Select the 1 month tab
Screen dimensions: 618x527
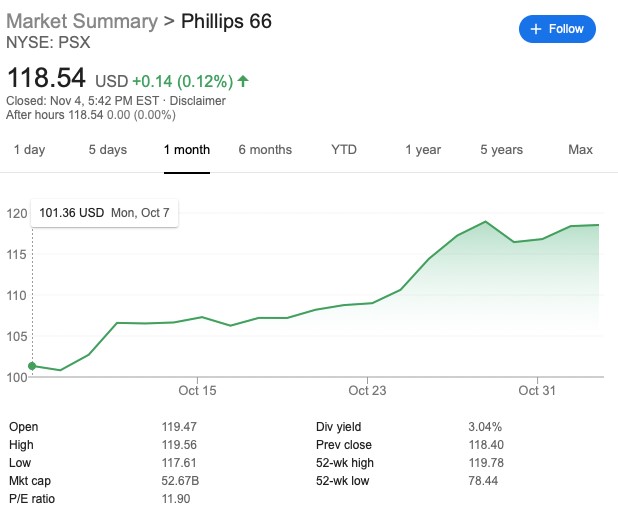[x=187, y=150]
